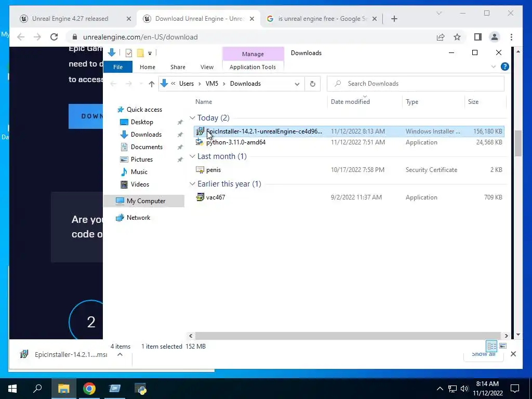Toggle Chrome side panel icon

tap(478, 37)
